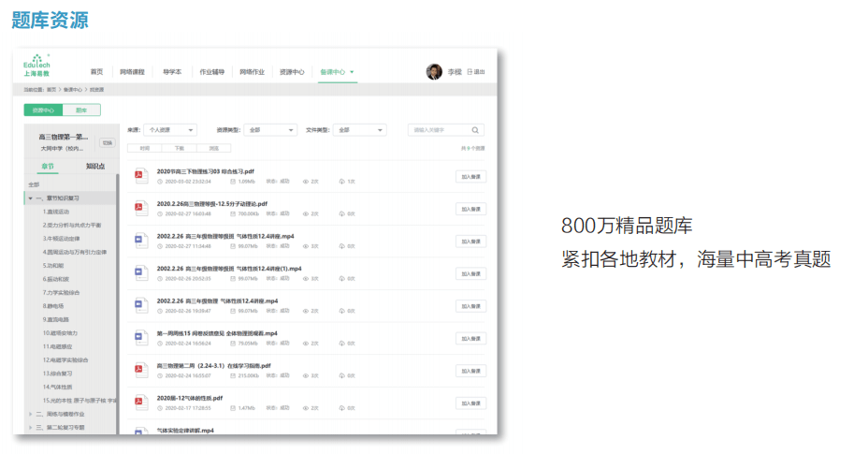Switch toggle to 题库
This screenshot has height=454, width=868.
(x=81, y=110)
